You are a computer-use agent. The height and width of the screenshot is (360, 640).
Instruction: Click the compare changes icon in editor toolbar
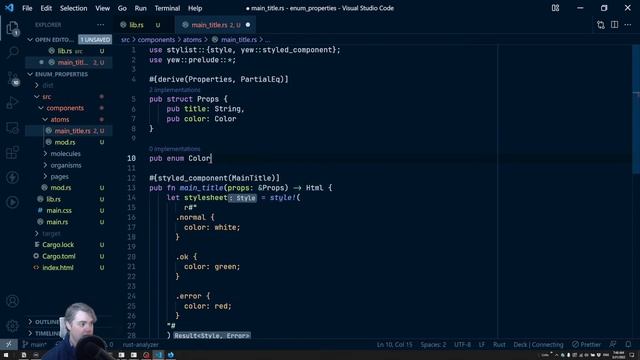coord(600,25)
